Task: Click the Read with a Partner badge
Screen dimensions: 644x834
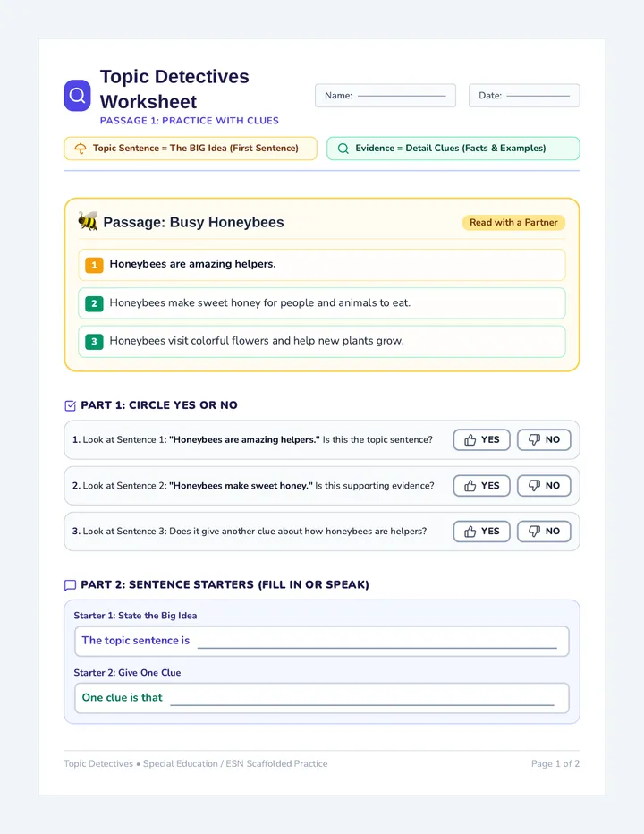Action: 513,222
